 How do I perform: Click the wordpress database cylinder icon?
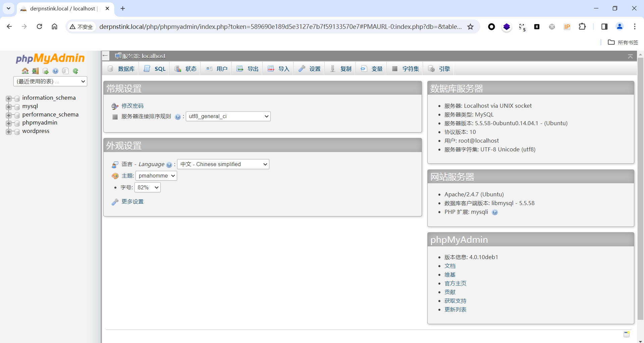[17, 132]
